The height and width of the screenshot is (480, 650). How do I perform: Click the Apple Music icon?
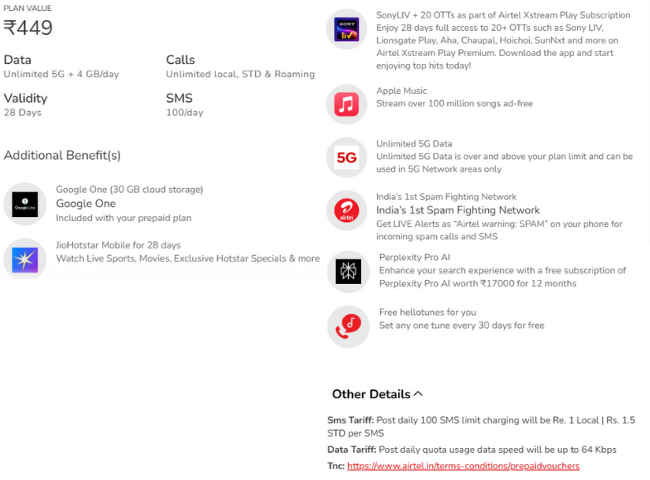pos(347,104)
